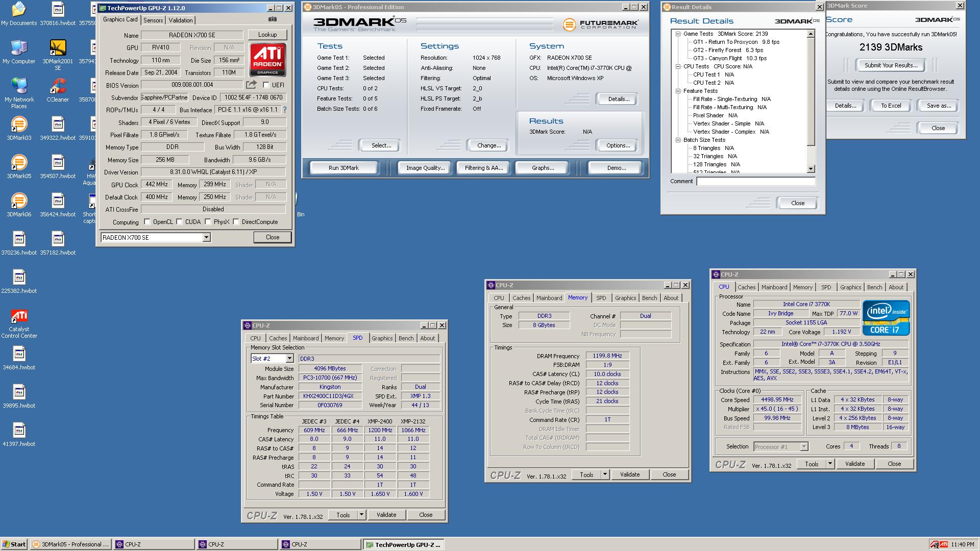This screenshot has width=980, height=551.
Task: Collapse the CPU Tests tree node
Action: [678, 66]
